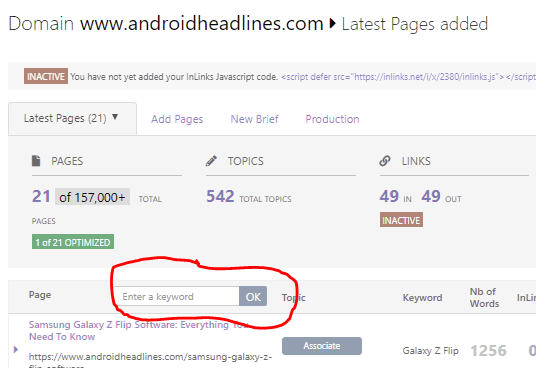Viewport: 536px width, 368px height.
Task: Click the Associate button for Galaxy Z Flip
Action: tap(322, 346)
